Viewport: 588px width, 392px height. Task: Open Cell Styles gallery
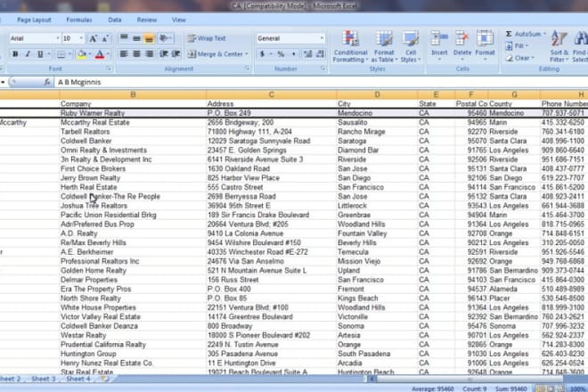(411, 46)
